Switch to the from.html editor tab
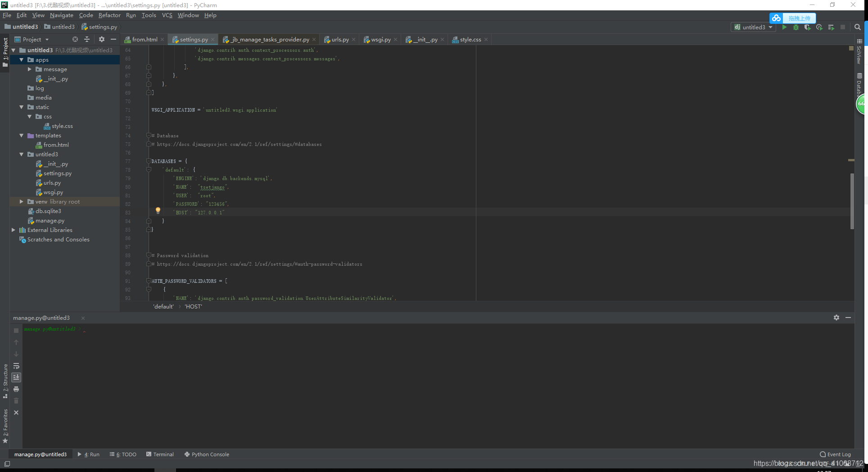 click(x=145, y=40)
